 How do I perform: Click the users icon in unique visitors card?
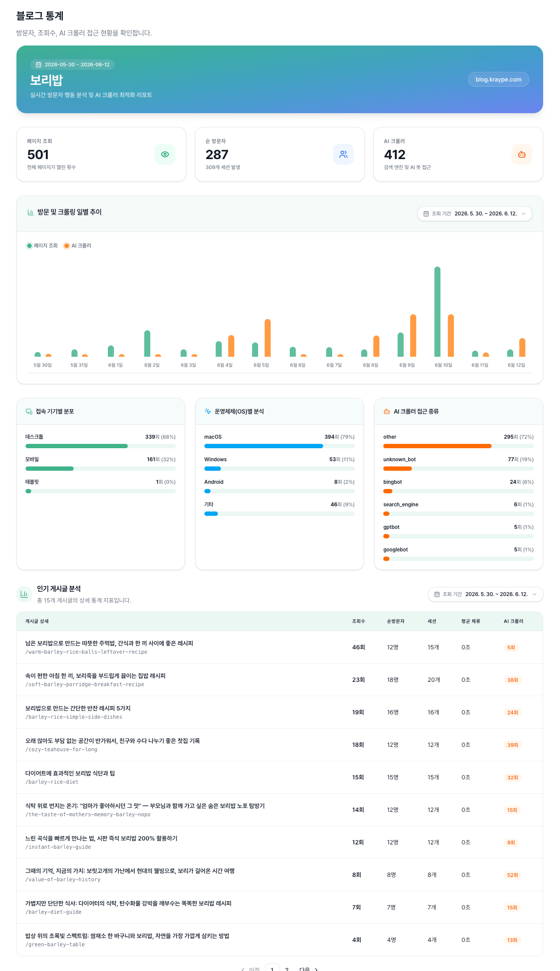tap(343, 154)
